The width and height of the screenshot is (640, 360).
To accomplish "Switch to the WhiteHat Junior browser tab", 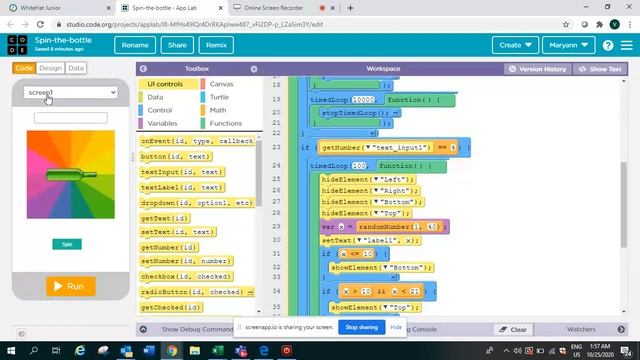I will tap(59, 8).
